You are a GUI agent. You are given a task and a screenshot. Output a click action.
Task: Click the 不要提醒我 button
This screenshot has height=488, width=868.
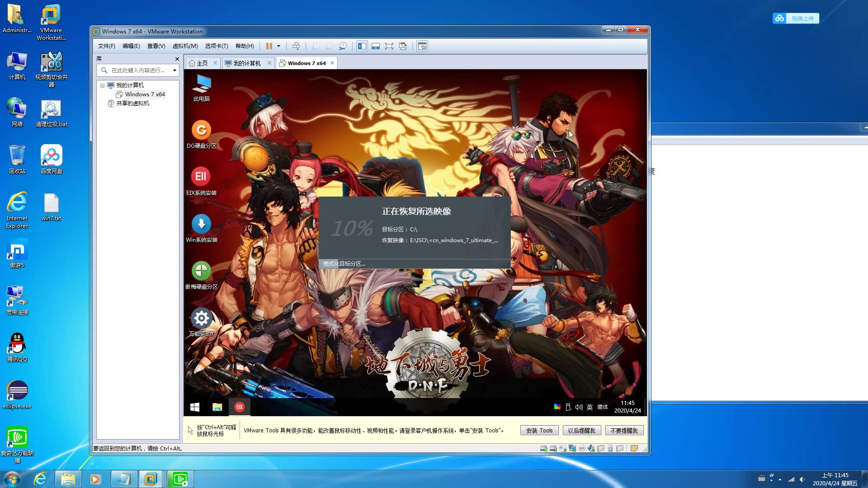click(624, 430)
